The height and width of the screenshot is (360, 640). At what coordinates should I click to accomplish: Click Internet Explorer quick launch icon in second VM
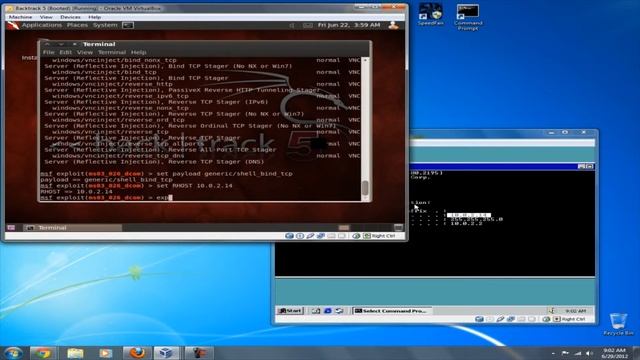click(327, 311)
